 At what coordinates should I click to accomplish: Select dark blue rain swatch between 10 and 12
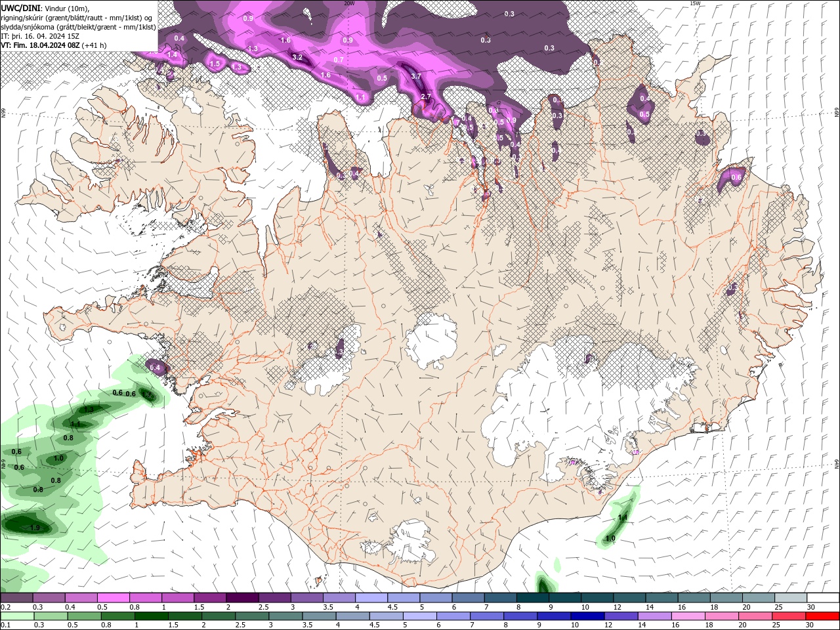(587, 616)
